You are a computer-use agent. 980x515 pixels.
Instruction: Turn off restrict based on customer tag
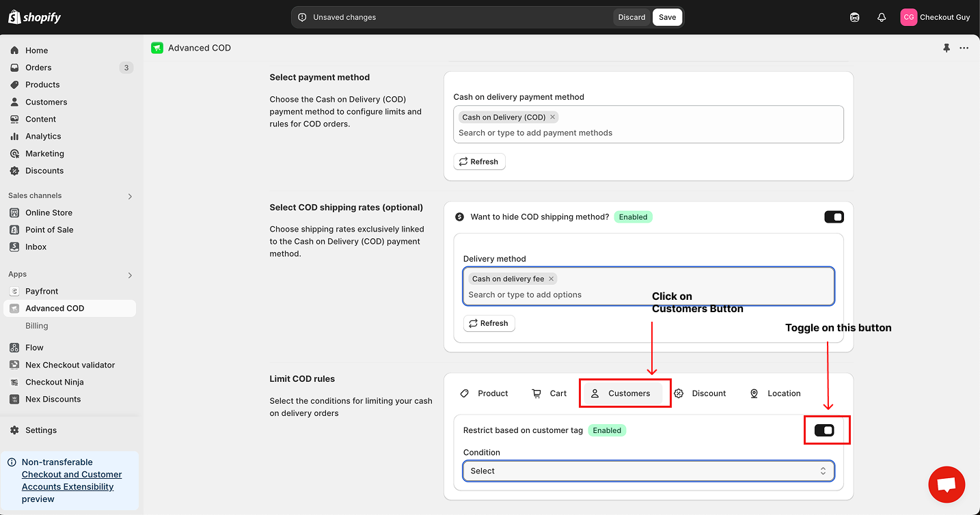point(824,430)
